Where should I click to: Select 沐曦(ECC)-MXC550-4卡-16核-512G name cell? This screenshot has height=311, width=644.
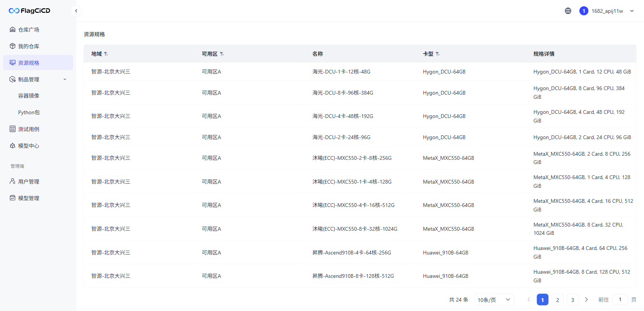click(x=354, y=205)
